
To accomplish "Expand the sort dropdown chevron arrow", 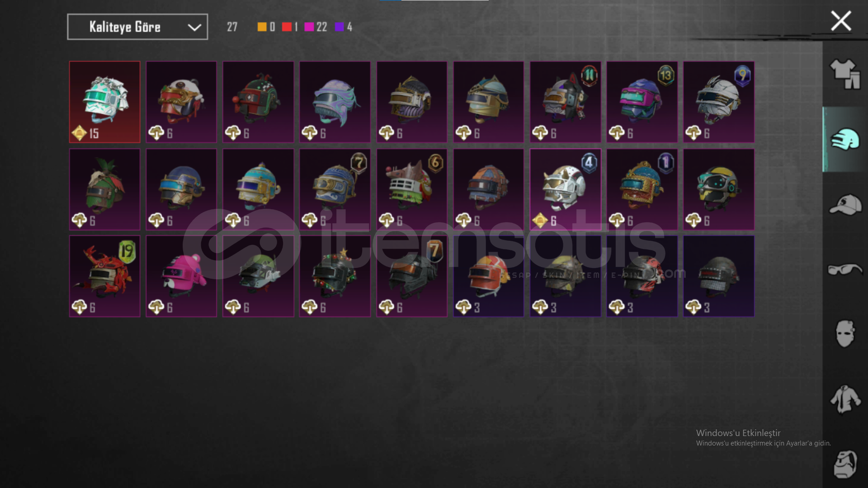I will coord(194,27).
